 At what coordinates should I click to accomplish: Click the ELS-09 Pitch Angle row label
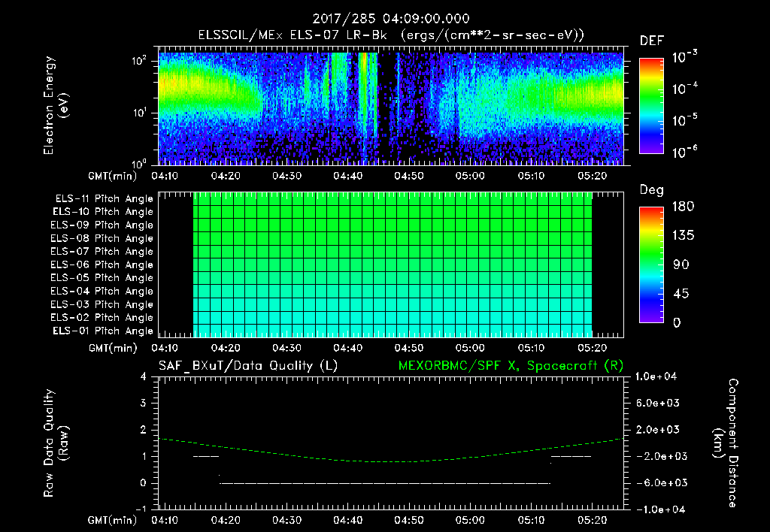(x=102, y=225)
